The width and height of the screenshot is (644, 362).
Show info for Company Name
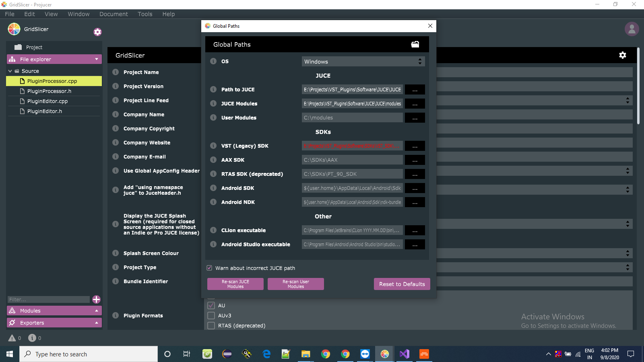click(x=116, y=114)
